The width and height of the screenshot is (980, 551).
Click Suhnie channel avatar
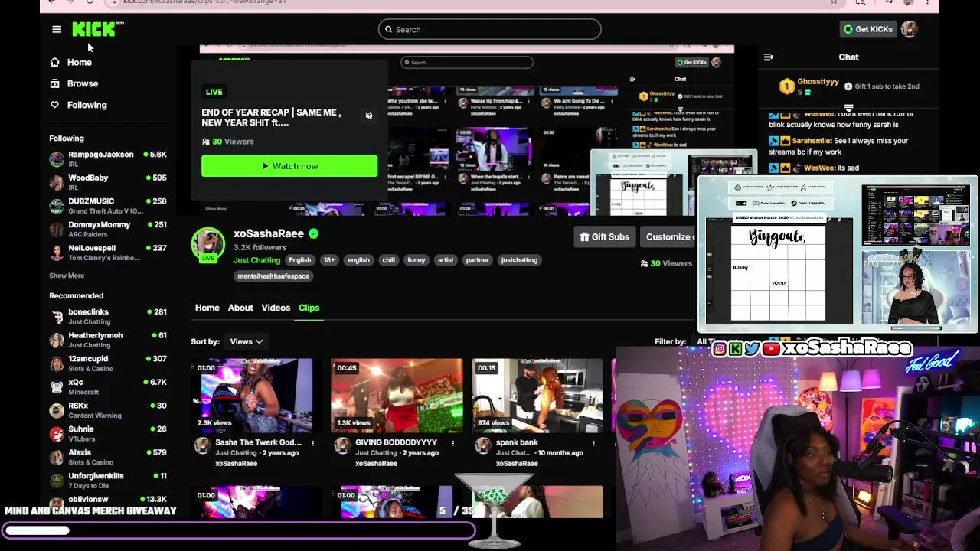(x=57, y=434)
